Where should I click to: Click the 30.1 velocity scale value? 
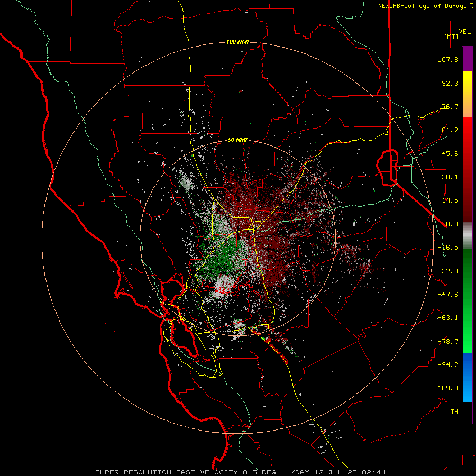pyautogui.click(x=450, y=177)
